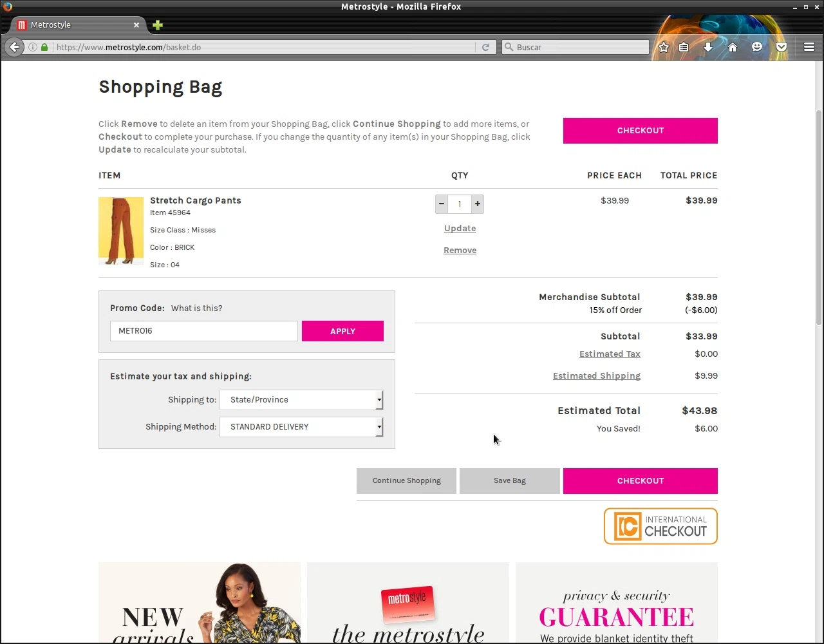
Task: Click the International Checkout logo button
Action: (x=660, y=526)
